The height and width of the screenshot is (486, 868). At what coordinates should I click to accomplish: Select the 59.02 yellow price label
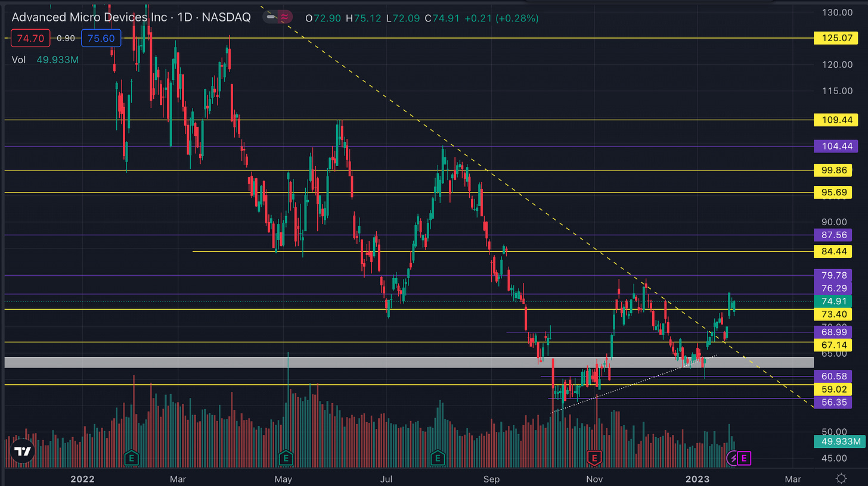(833, 390)
